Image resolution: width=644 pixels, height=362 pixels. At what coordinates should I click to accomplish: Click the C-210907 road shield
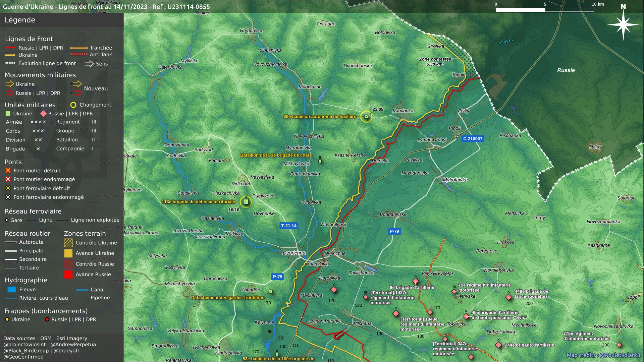[473, 139]
